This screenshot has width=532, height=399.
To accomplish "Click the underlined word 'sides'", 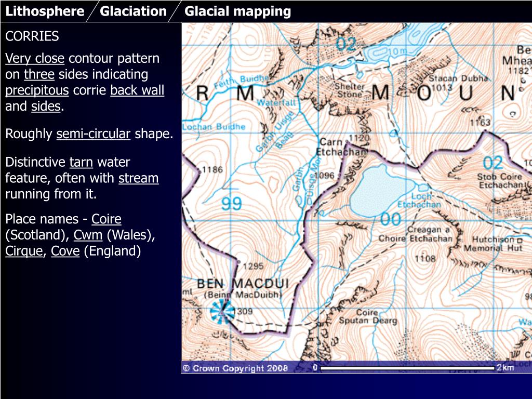I will click(x=46, y=107).
